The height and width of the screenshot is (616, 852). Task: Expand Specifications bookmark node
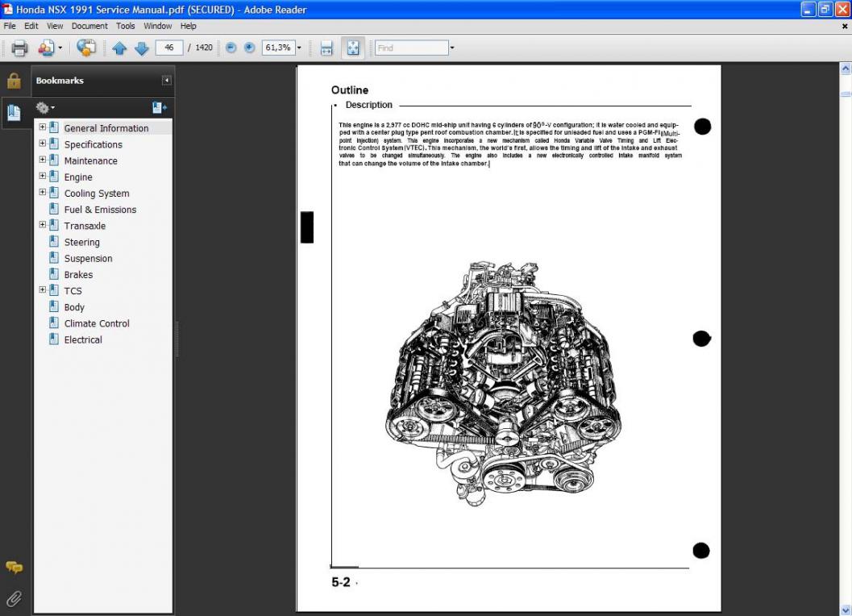(43, 144)
